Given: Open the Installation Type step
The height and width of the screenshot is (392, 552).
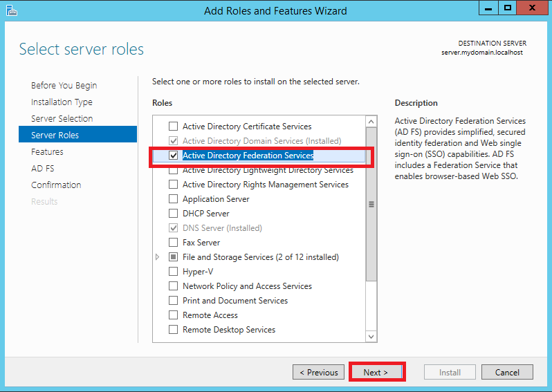Looking at the screenshot, I should [x=62, y=102].
